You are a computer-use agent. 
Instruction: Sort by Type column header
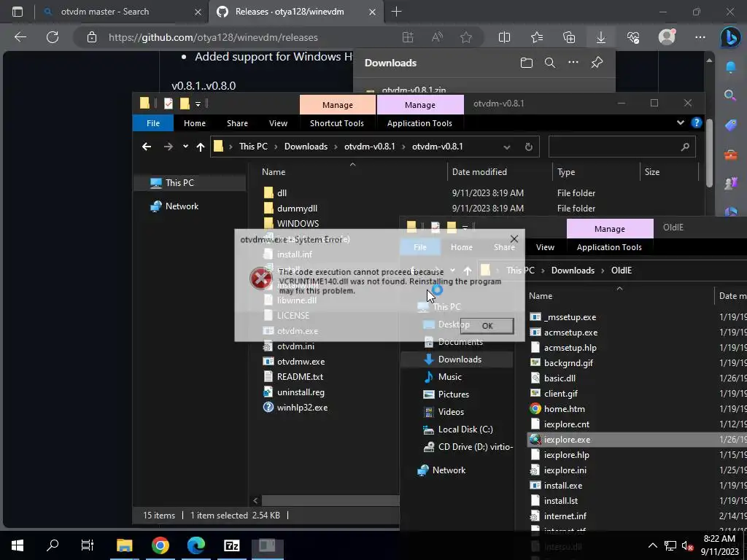coord(566,172)
